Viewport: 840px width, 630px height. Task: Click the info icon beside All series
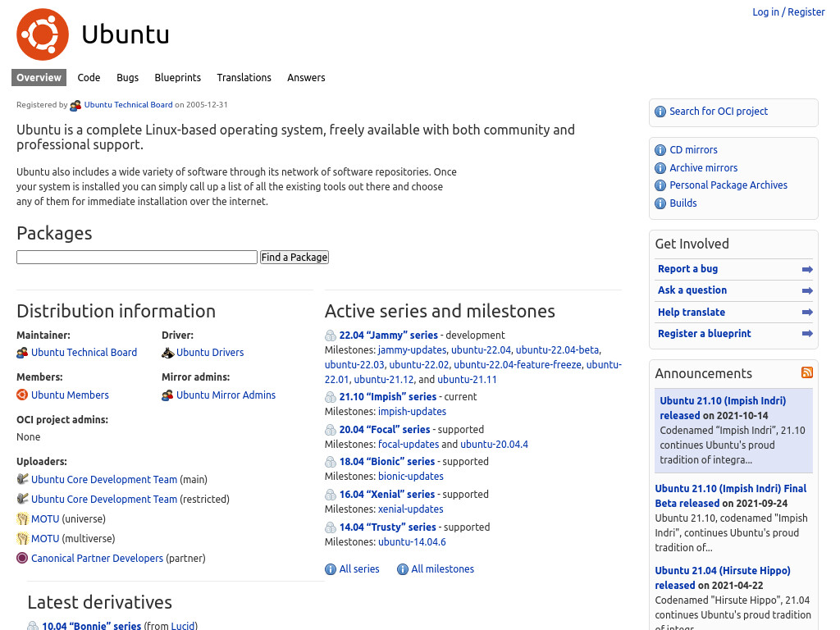tap(331, 569)
